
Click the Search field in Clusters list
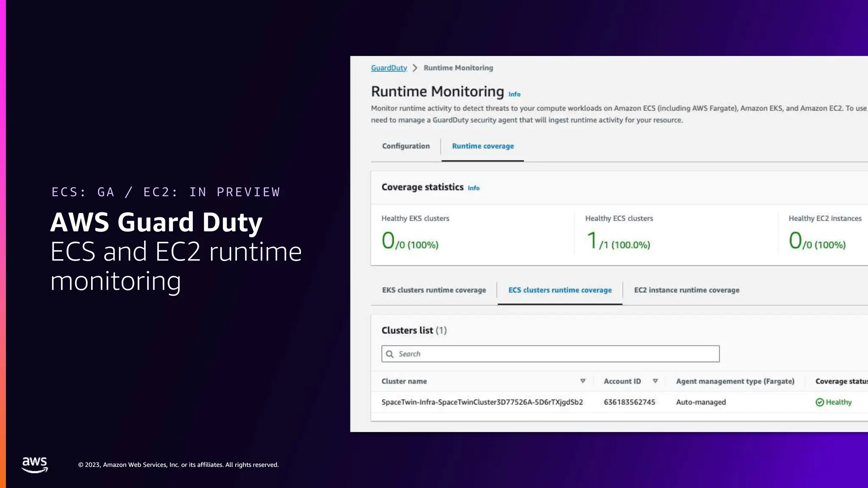click(550, 354)
